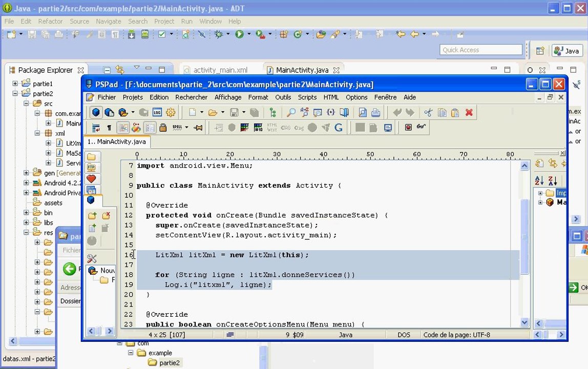Toggle show special characters pilcrow icon
This screenshot has height=369, width=588.
point(109,128)
